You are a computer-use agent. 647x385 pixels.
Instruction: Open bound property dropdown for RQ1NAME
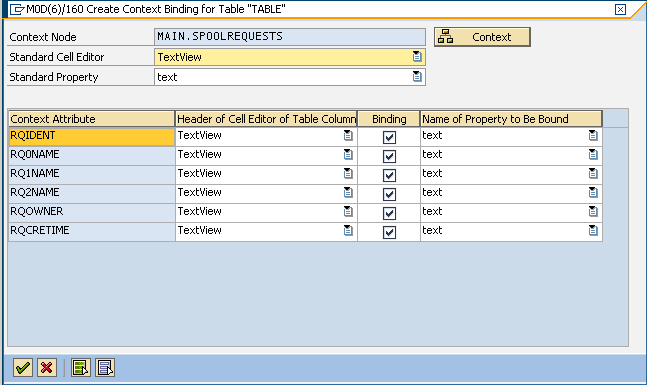tap(593, 173)
